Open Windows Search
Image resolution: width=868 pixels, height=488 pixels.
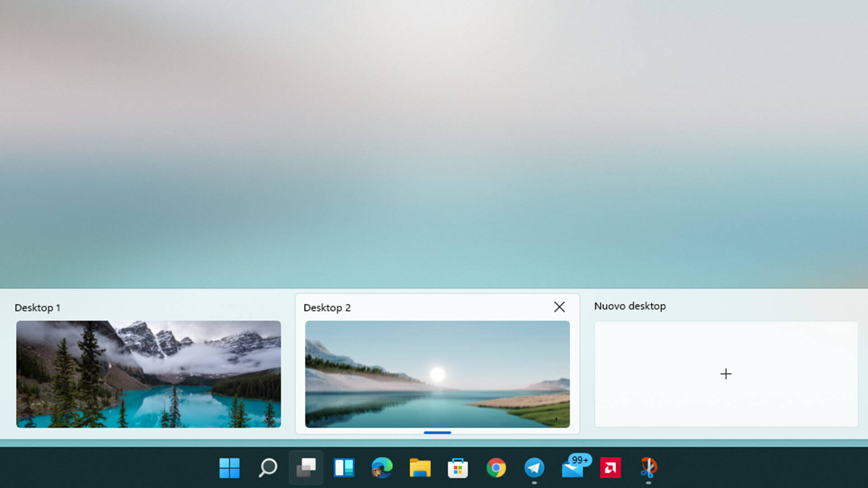[268, 469]
